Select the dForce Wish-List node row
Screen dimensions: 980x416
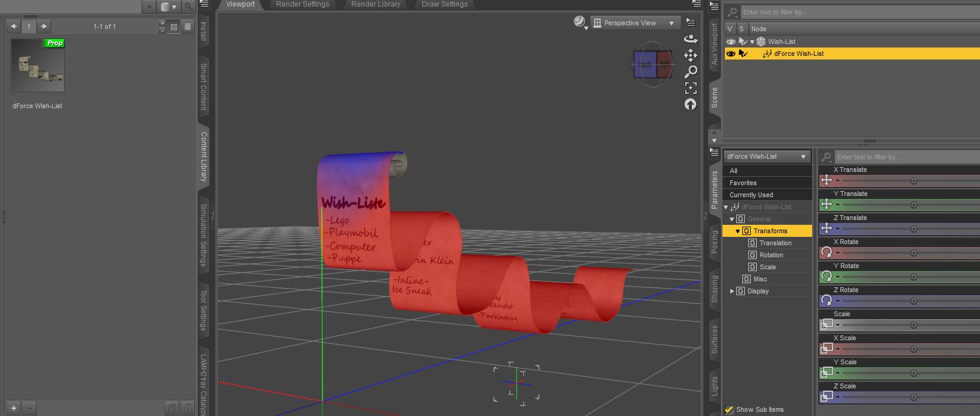coord(852,54)
